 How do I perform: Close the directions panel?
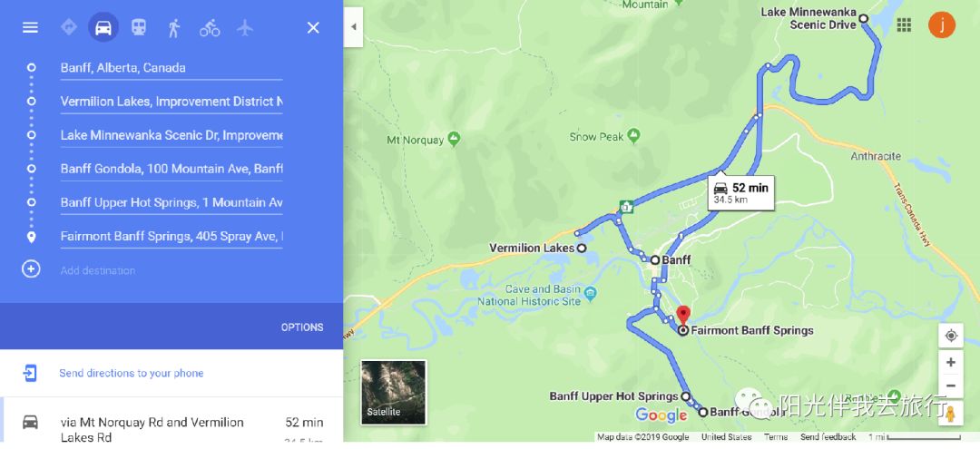pyautogui.click(x=313, y=27)
